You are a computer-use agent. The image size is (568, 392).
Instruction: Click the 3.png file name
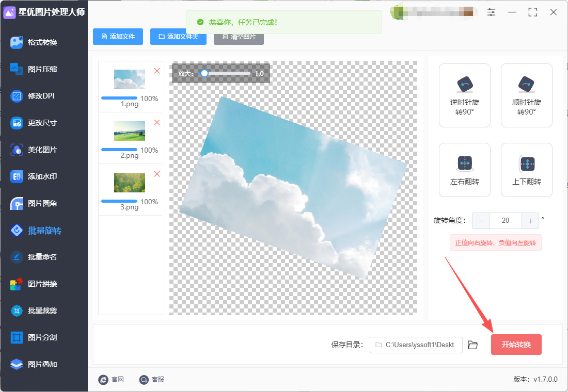(x=130, y=207)
